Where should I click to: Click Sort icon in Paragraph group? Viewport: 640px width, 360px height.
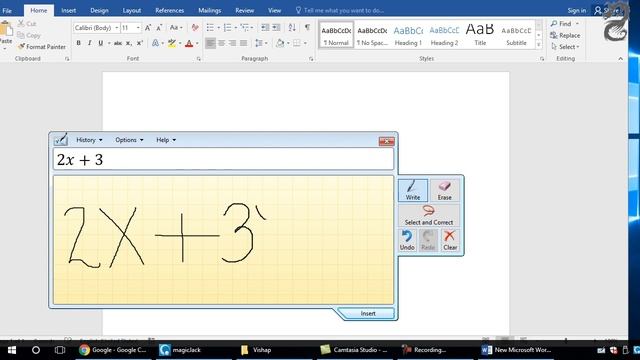292,27
